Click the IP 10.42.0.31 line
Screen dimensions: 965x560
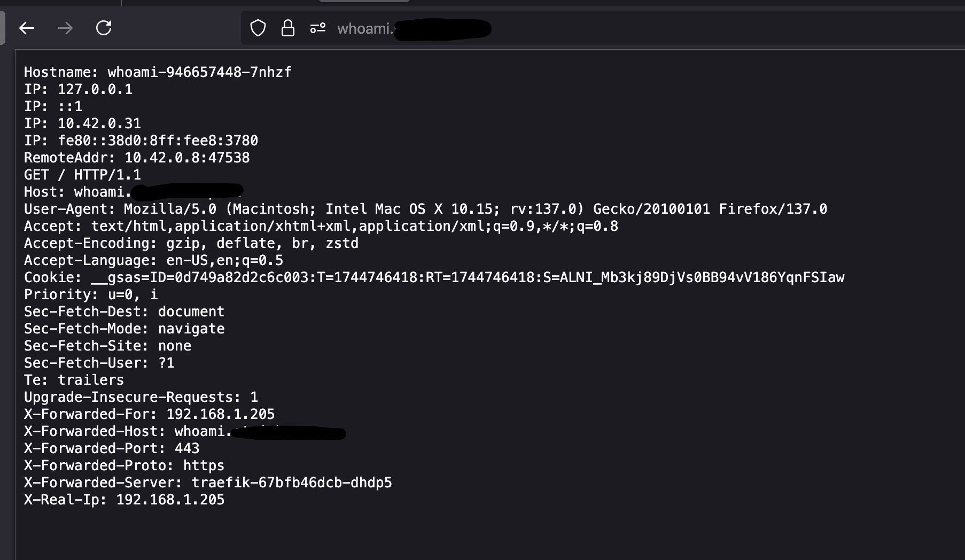[x=83, y=123]
